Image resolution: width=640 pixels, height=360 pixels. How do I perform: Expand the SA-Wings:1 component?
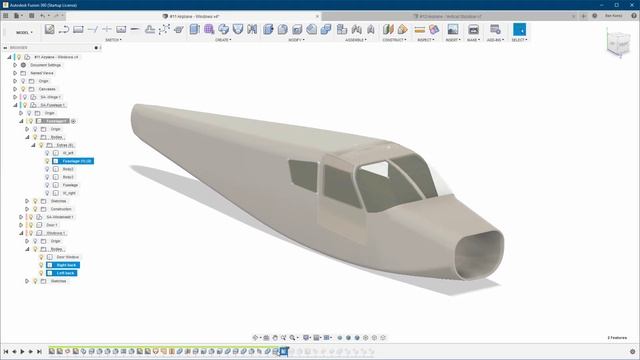tap(15, 97)
